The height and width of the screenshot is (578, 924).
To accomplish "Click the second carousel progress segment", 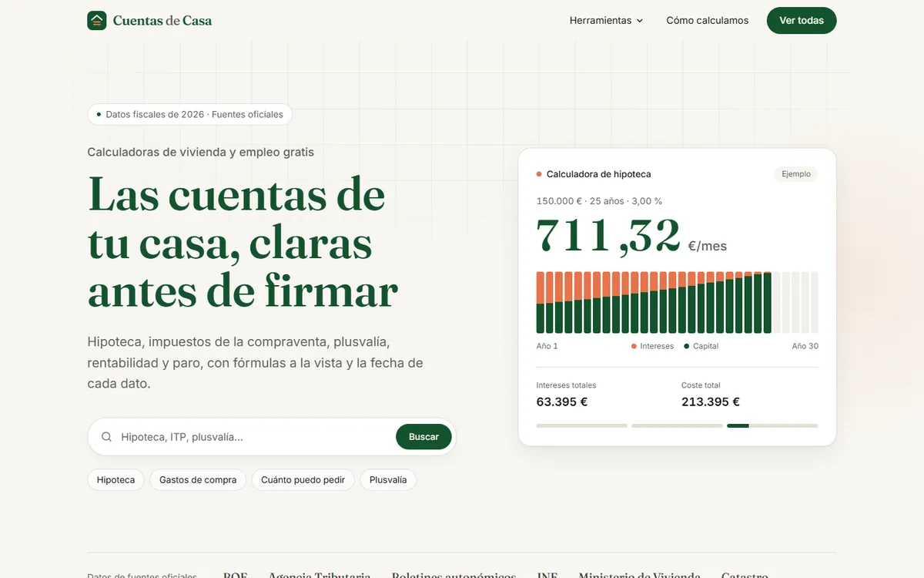I will pos(677,425).
